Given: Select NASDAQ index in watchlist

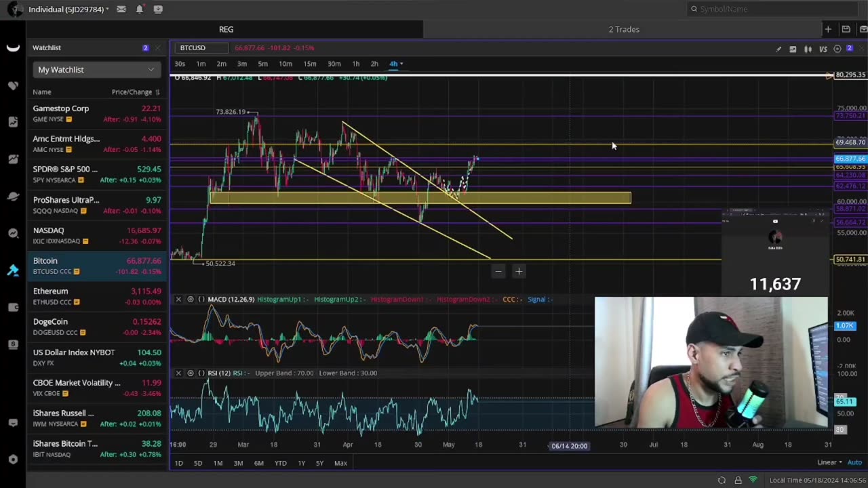Looking at the screenshot, I should click(97, 235).
